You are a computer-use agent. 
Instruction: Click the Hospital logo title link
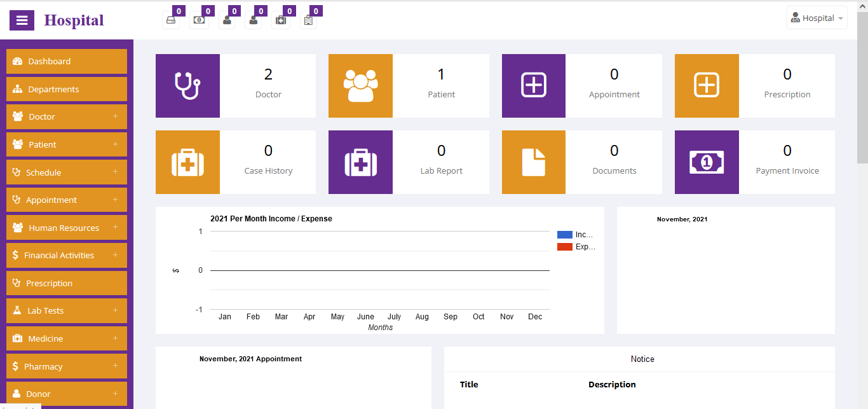tap(74, 20)
